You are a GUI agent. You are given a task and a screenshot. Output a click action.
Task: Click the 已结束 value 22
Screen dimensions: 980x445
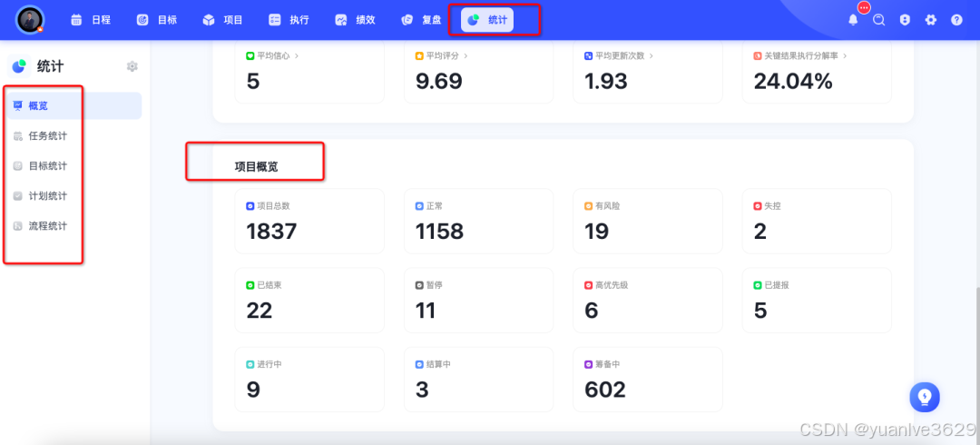coord(260,311)
